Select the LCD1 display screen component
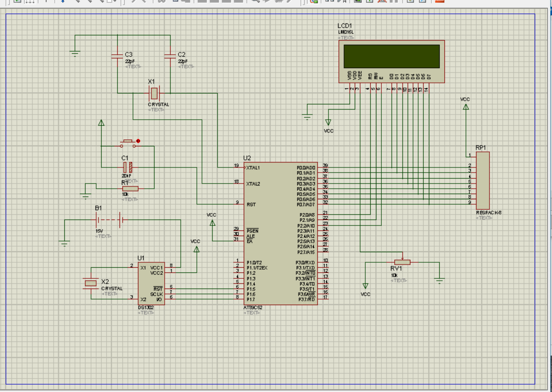This screenshot has height=392, width=552. point(392,62)
